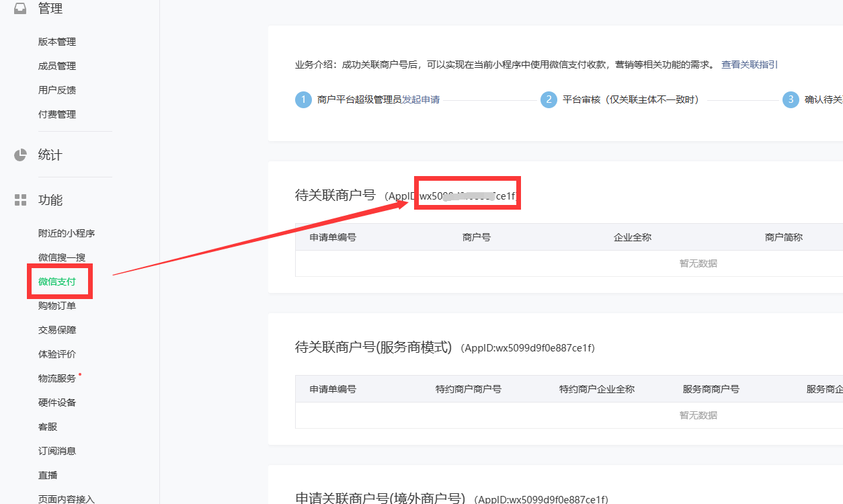Go to 客服 in the sidebar

(48, 427)
